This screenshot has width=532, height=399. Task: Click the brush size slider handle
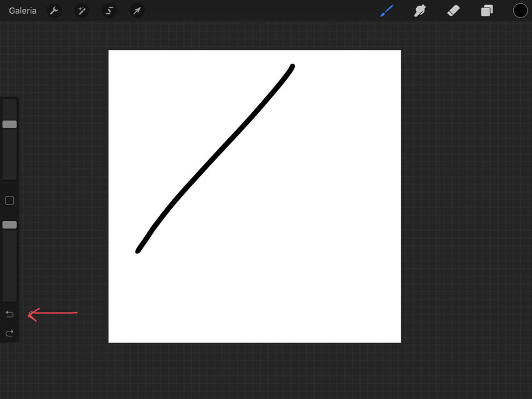(x=9, y=124)
